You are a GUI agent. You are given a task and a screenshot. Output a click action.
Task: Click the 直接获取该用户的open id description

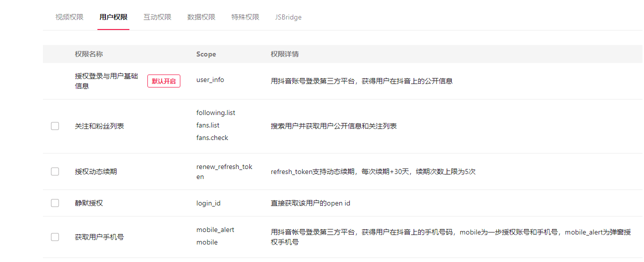point(310,203)
